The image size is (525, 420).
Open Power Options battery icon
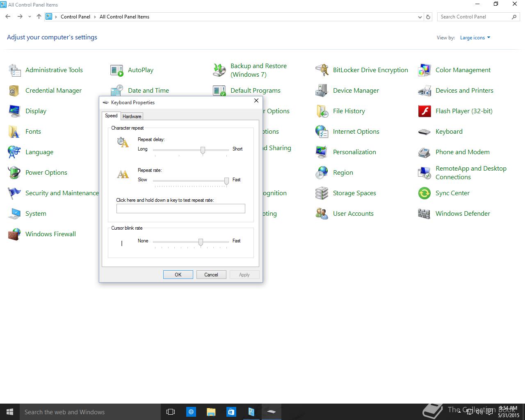14,173
